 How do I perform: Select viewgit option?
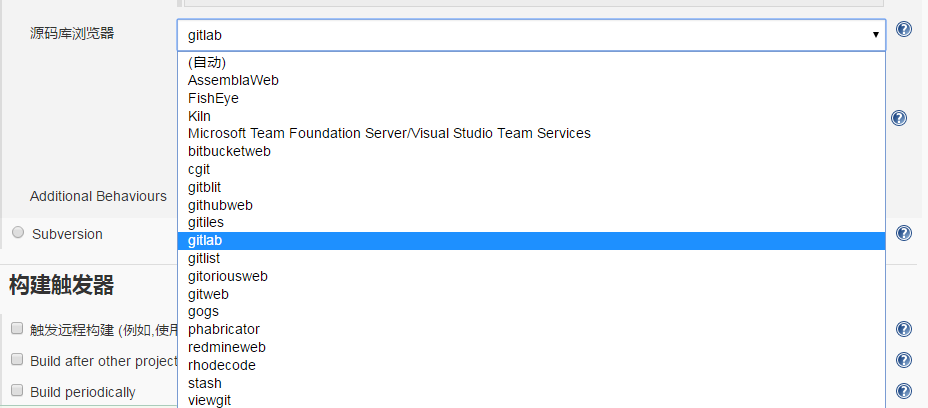pos(531,400)
